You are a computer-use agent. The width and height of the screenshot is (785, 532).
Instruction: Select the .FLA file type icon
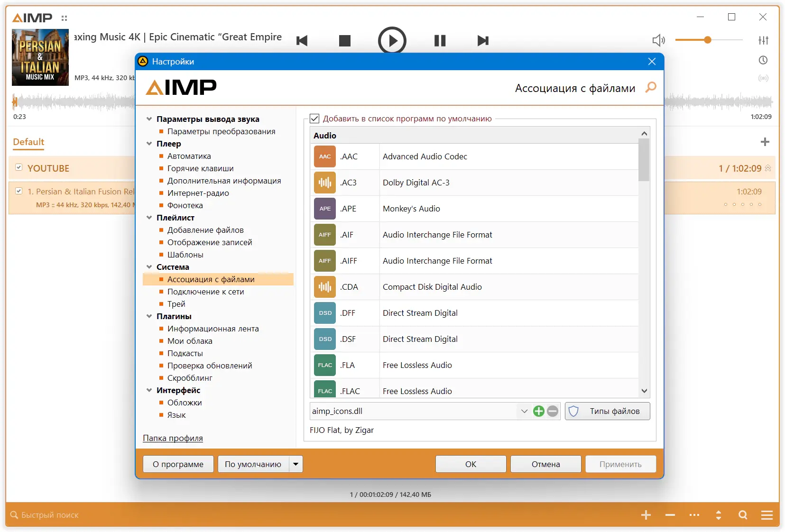[325, 365]
